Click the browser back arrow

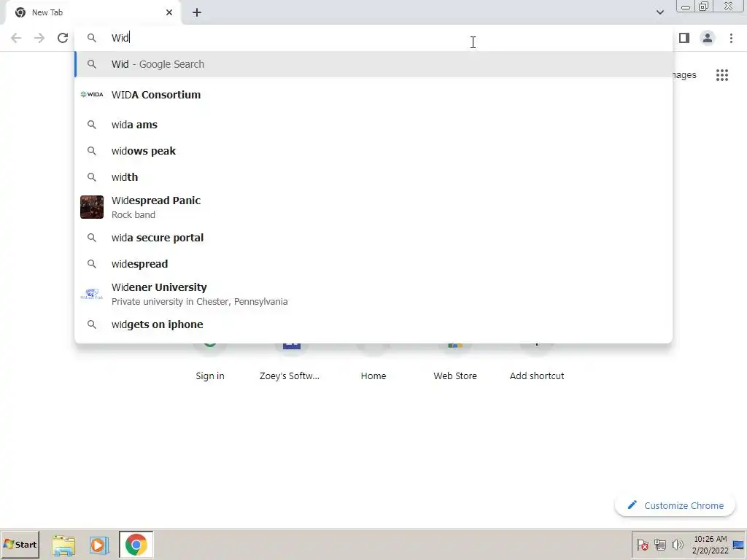(x=16, y=38)
